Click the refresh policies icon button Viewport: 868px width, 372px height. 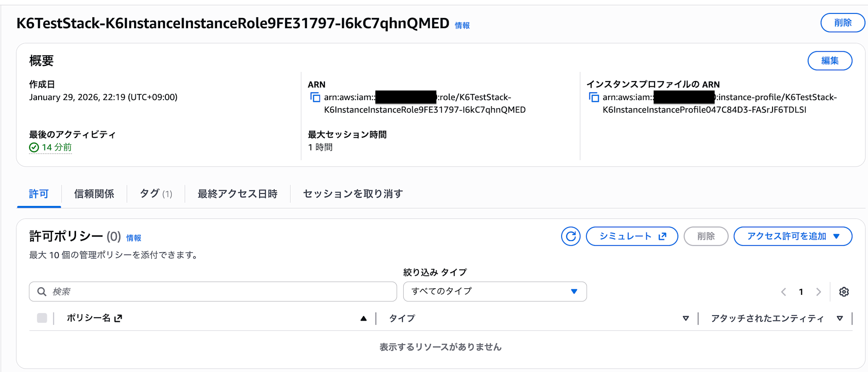pyautogui.click(x=570, y=236)
